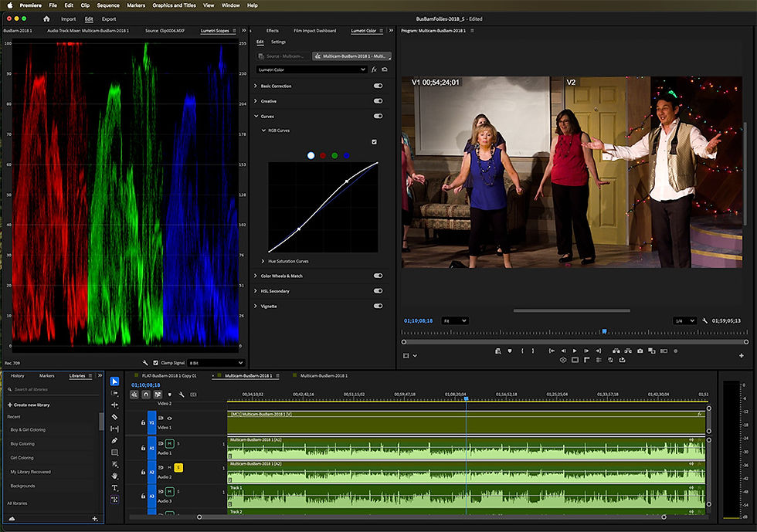The image size is (757, 532).
Task: Toggle the Vignette switch
Action: (378, 306)
